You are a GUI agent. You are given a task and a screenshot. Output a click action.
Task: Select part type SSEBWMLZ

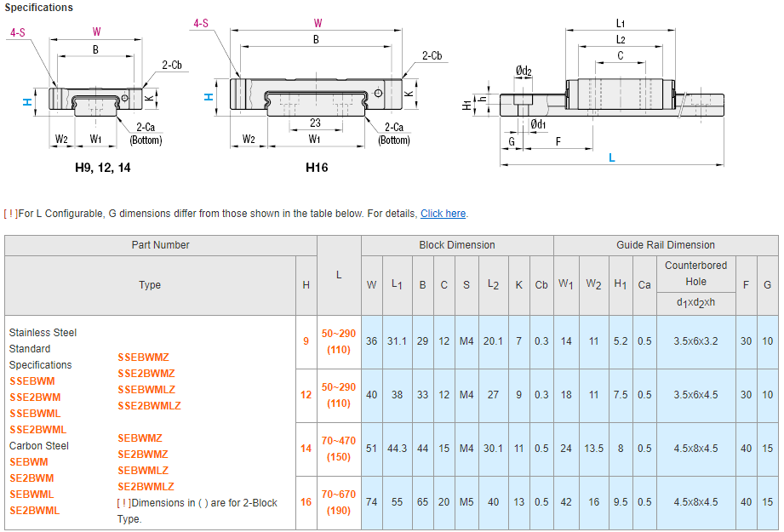[x=146, y=390]
